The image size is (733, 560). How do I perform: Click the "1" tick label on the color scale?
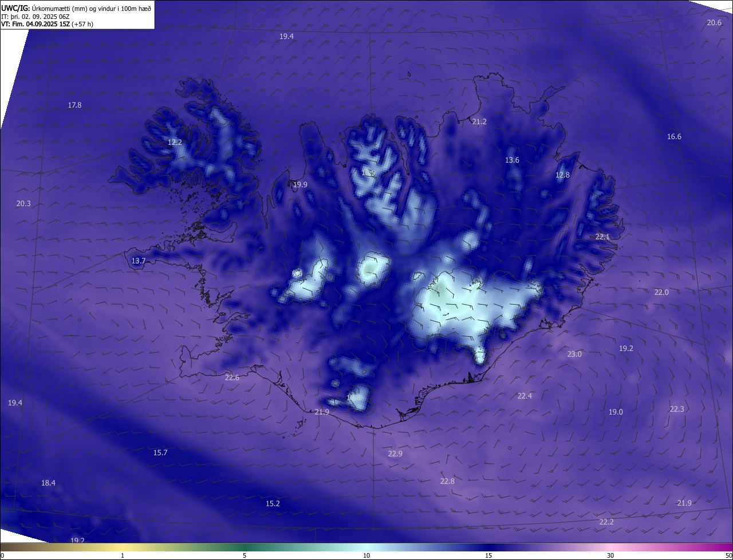click(x=123, y=555)
